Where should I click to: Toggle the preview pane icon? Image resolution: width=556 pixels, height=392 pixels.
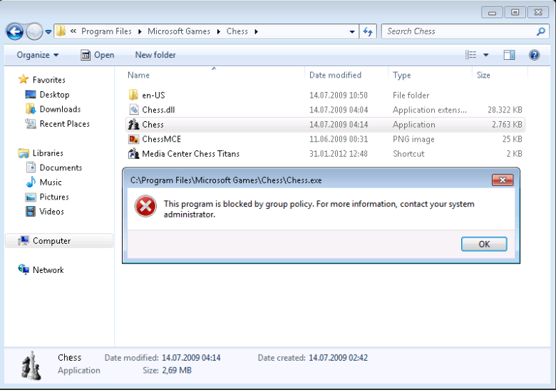509,55
